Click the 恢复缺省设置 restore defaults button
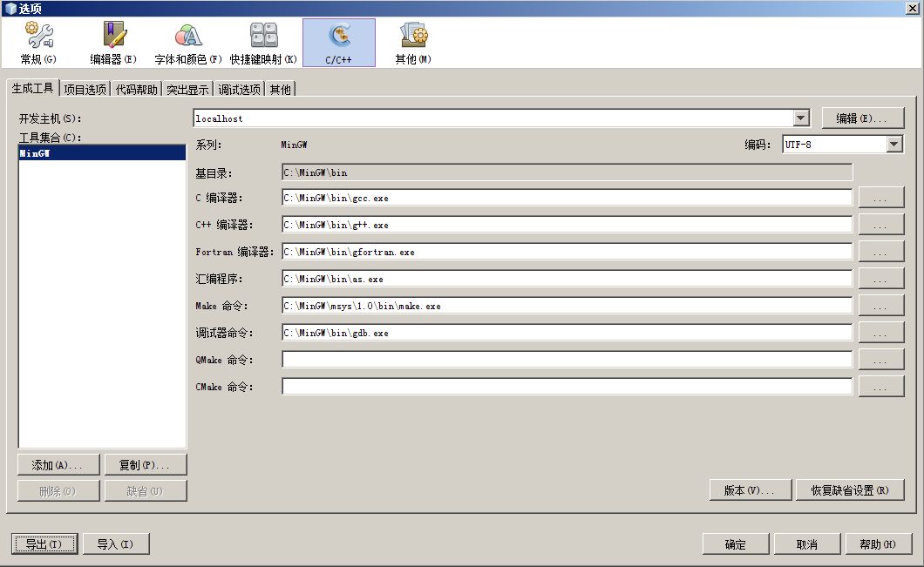 [x=850, y=490]
